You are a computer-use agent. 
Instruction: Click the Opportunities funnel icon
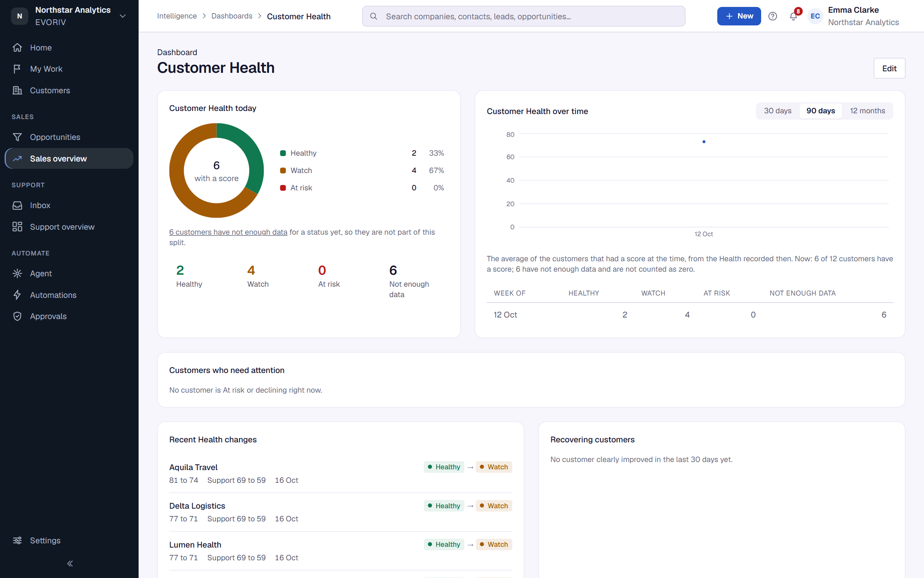pyautogui.click(x=17, y=137)
